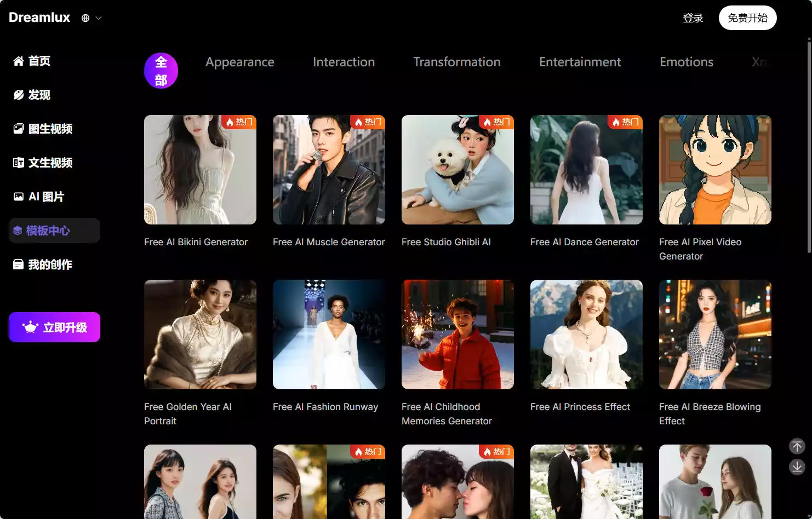Click the Free AI Fashion Runway title
The width and height of the screenshot is (812, 519).
[x=325, y=407]
